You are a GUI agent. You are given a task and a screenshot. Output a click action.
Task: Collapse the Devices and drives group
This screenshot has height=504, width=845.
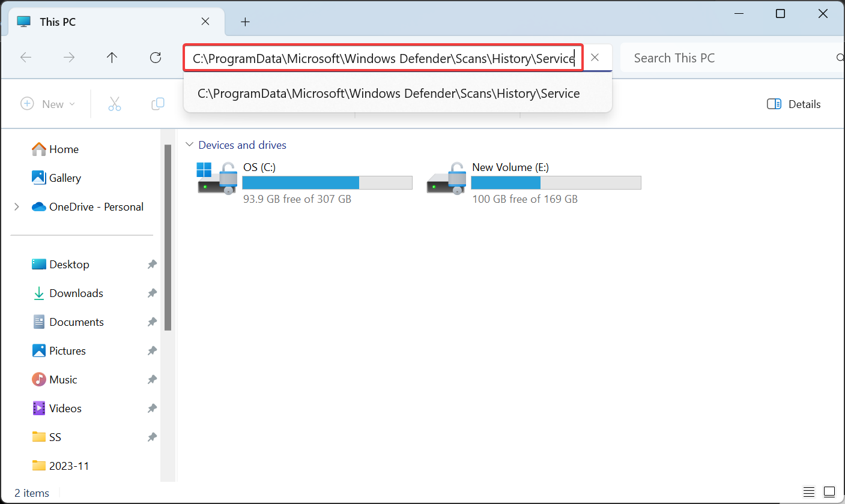[x=190, y=145]
